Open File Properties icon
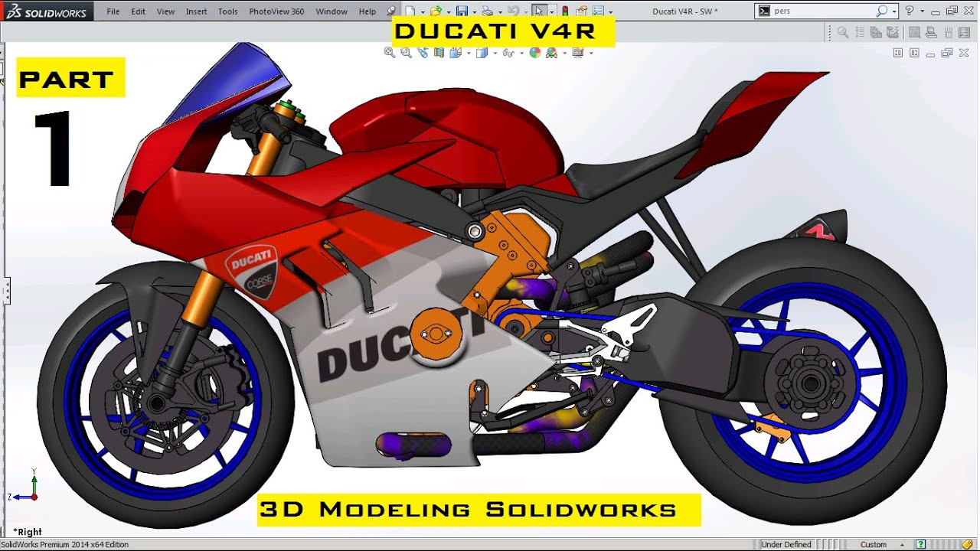 [581, 11]
